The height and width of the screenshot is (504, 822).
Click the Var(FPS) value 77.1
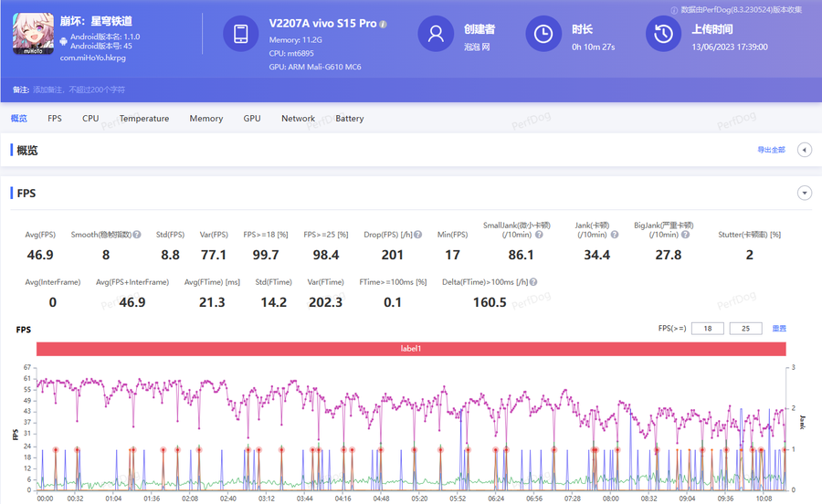214,255
